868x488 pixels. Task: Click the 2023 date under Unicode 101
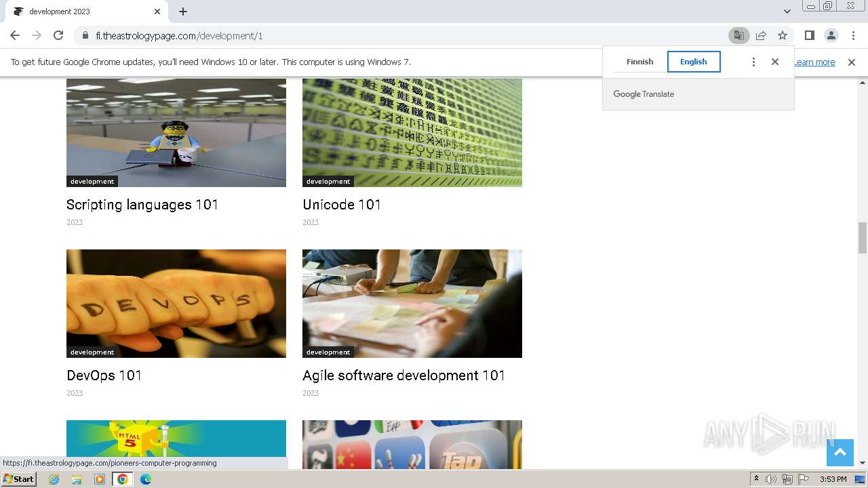(x=311, y=222)
